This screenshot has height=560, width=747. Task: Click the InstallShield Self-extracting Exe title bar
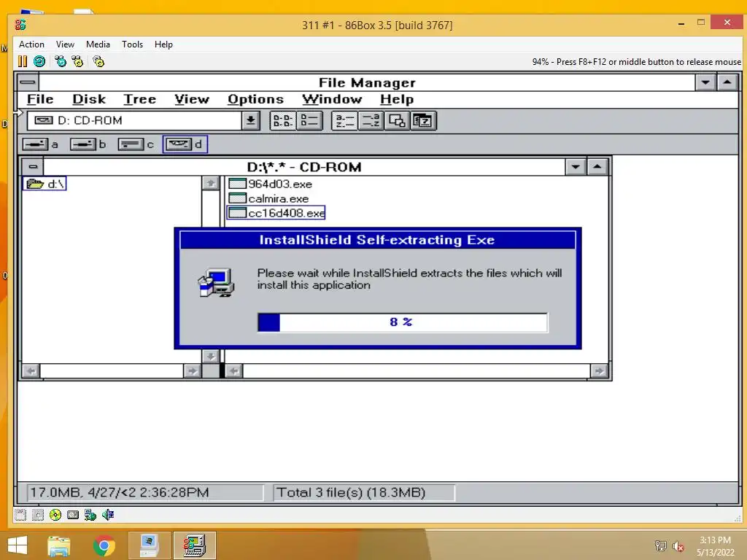377,240
